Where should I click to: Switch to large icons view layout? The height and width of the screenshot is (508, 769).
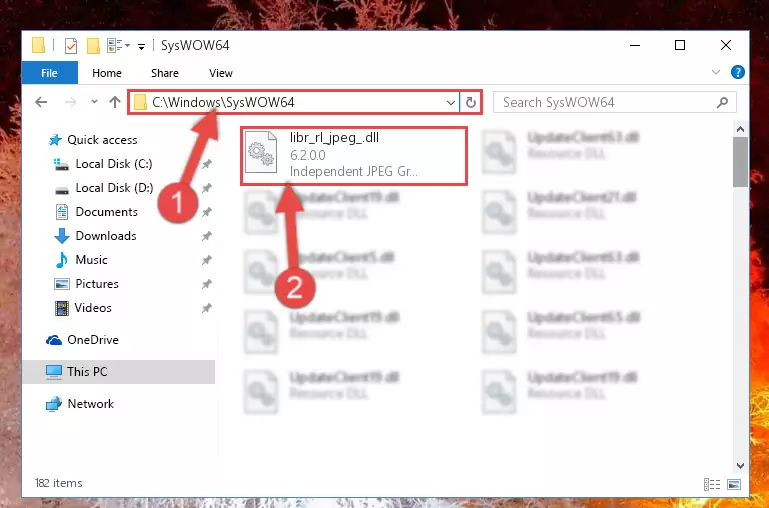point(734,484)
